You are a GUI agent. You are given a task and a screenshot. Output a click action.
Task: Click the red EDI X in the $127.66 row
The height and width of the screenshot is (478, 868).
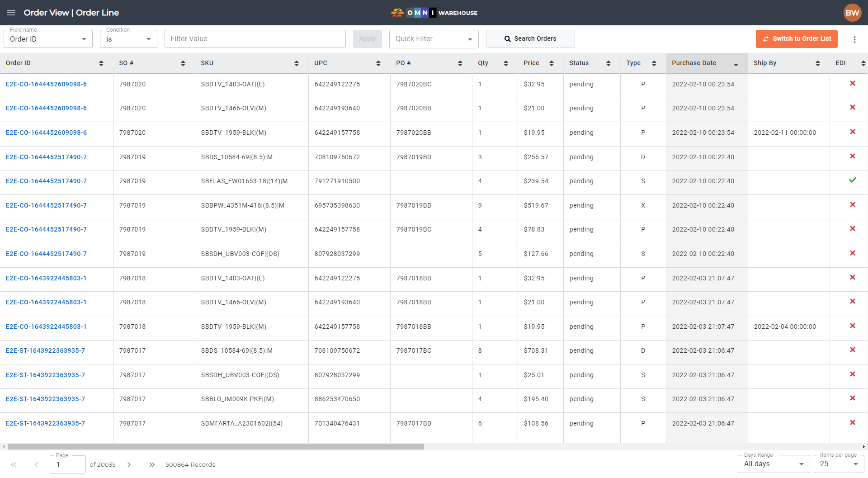[852, 253]
